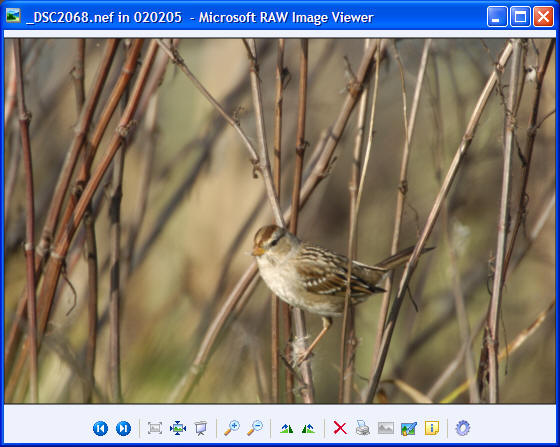Open viewer settings gear icon

(463, 428)
